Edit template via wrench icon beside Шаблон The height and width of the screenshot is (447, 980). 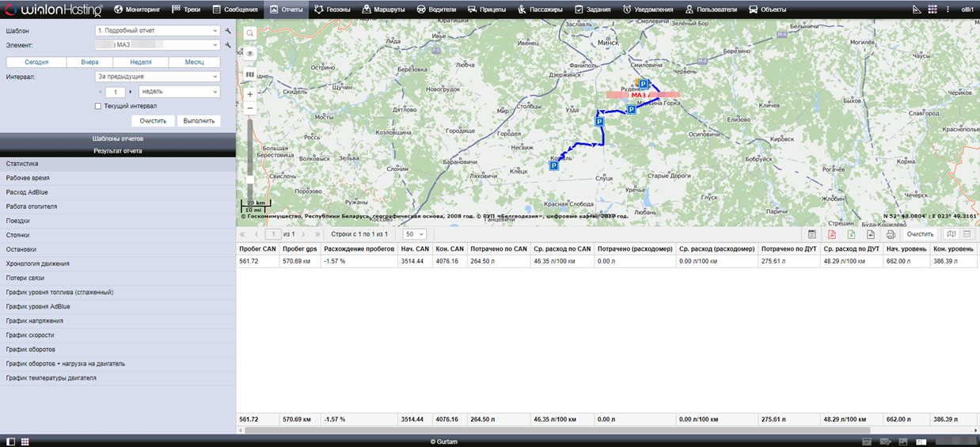[x=228, y=31]
